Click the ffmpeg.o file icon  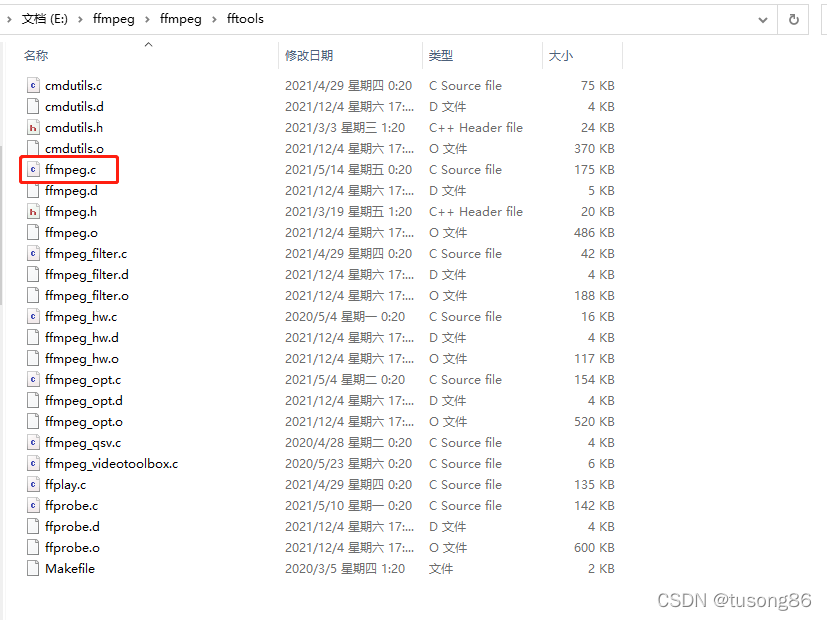point(33,232)
